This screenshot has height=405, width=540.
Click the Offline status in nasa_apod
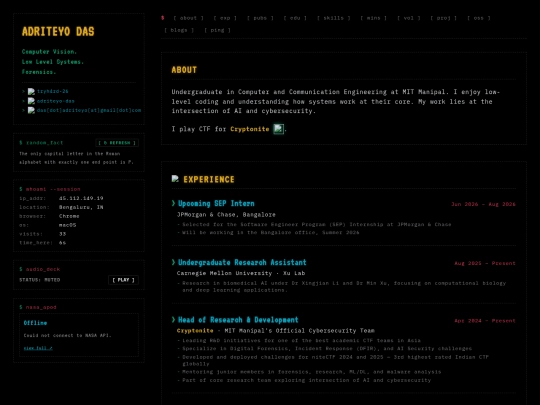coord(35,323)
